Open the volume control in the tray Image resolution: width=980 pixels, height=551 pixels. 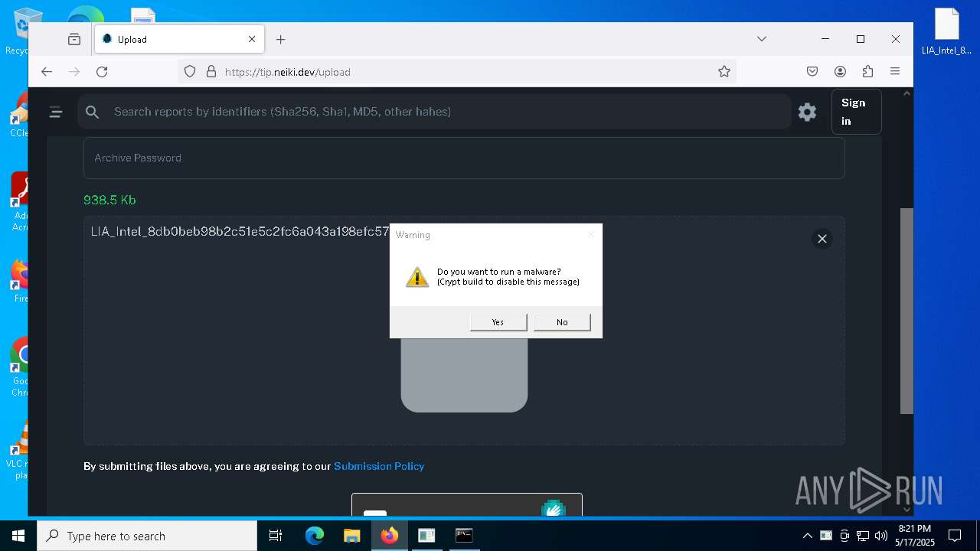click(880, 536)
